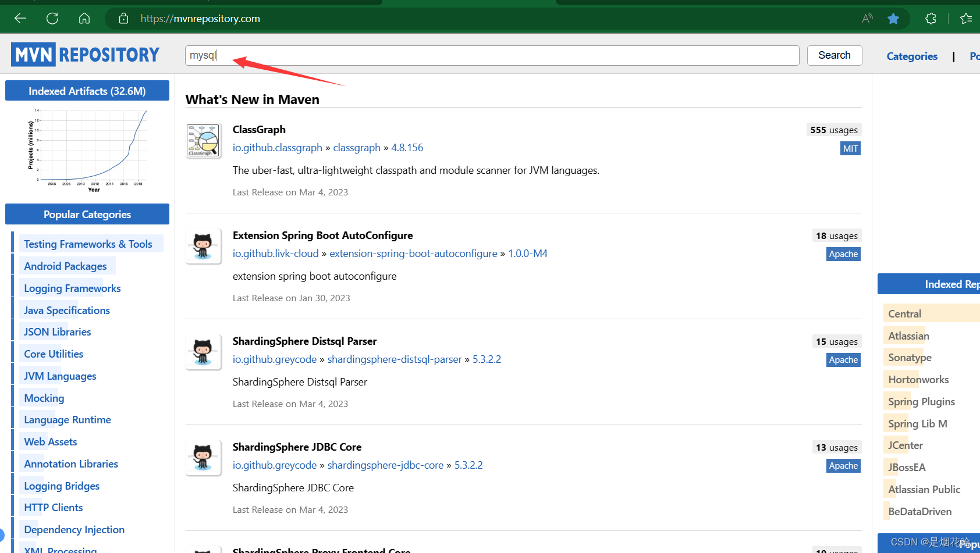
Task: Open JSON Libraries category
Action: [x=58, y=332]
